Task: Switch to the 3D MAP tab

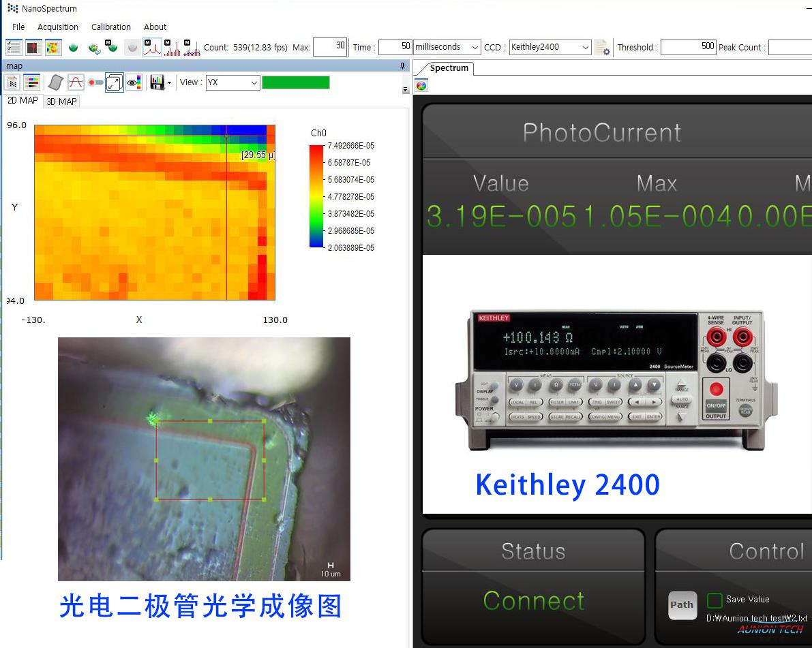Action: (61, 102)
